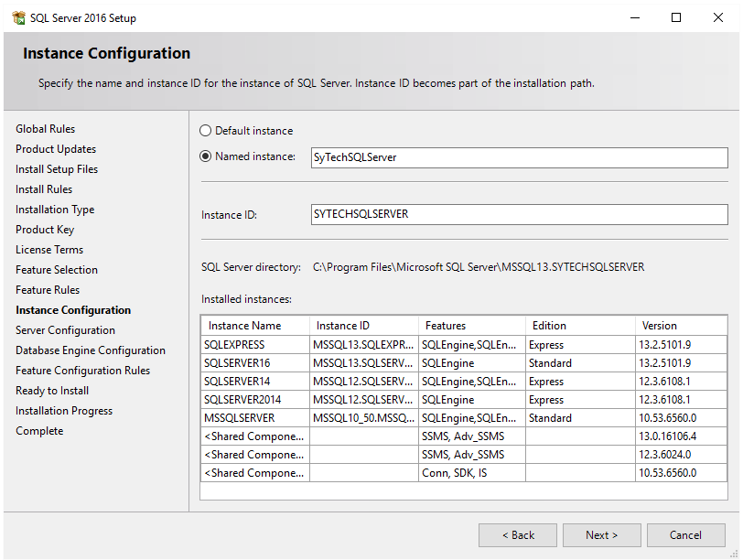The height and width of the screenshot is (560, 743).
Task: Click the Conn, SDK, IS features cell
Action: (x=472, y=473)
